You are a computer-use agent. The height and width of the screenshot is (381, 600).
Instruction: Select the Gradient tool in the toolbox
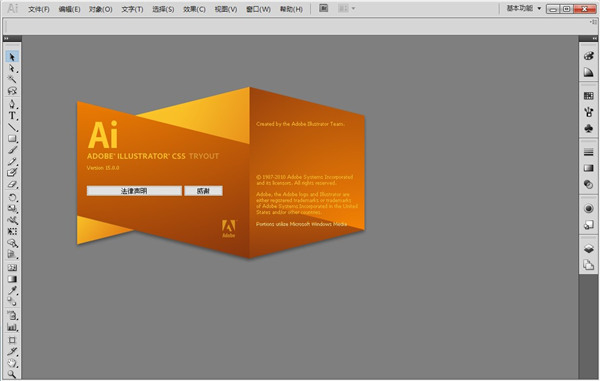[12, 279]
